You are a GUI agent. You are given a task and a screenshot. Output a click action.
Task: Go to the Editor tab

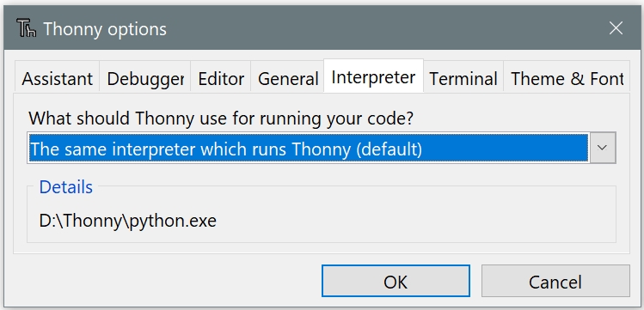221,78
